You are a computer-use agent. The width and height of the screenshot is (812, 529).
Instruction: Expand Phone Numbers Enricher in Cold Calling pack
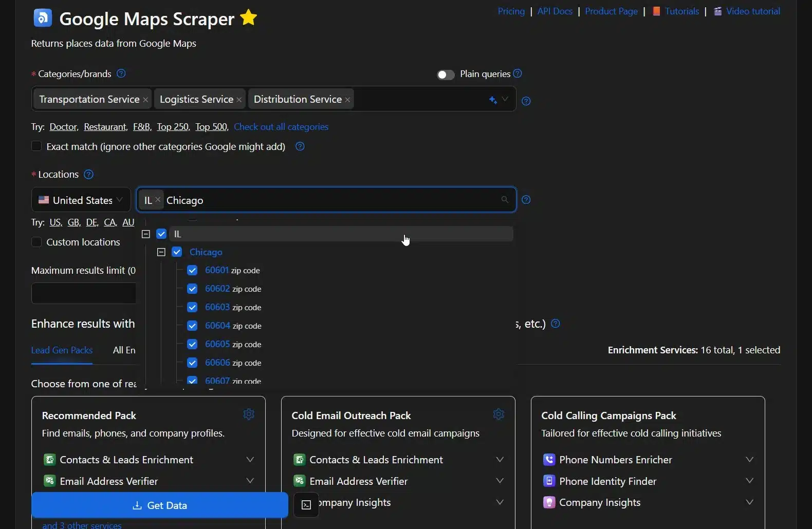pyautogui.click(x=749, y=460)
